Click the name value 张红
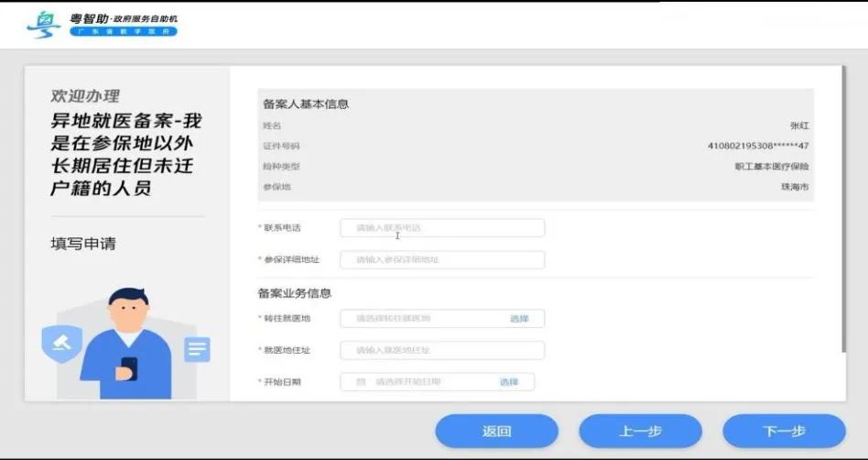This screenshot has width=868, height=460. click(799, 126)
